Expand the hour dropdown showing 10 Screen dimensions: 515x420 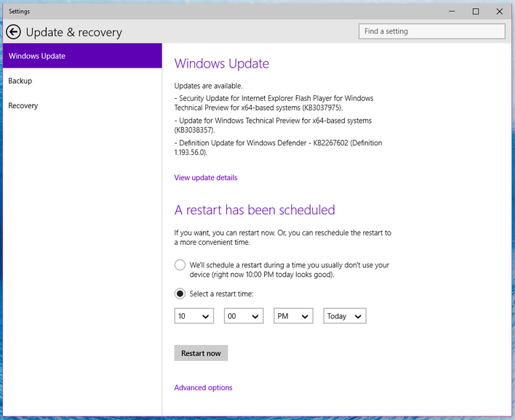(194, 316)
